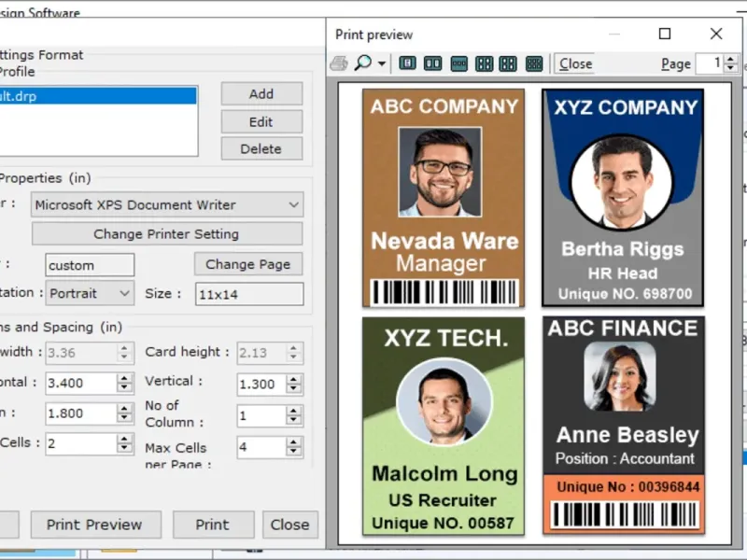
Task: Click the No of Column field
Action: tap(261, 415)
